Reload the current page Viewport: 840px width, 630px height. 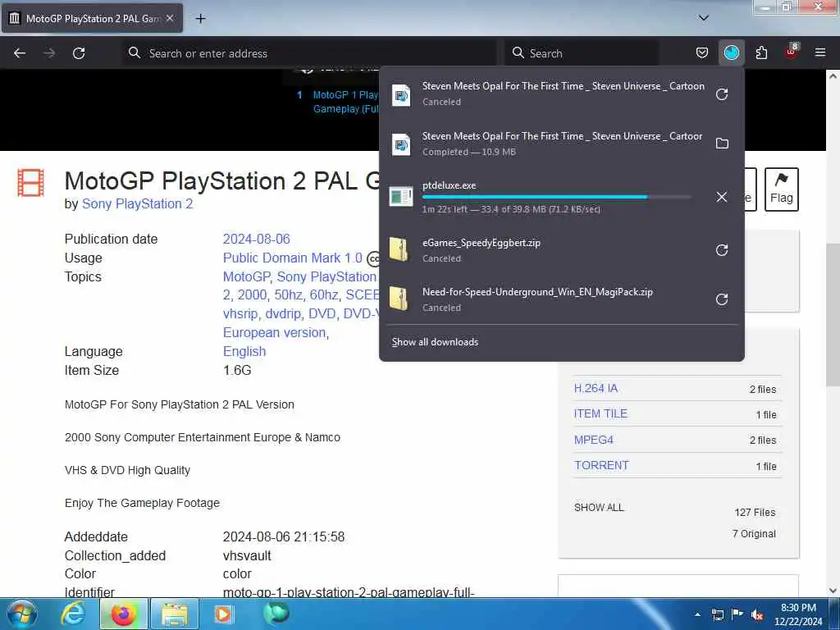(x=79, y=53)
